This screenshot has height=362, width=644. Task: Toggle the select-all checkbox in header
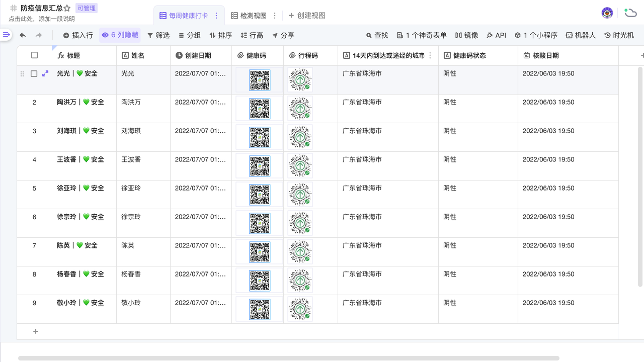[34, 55]
